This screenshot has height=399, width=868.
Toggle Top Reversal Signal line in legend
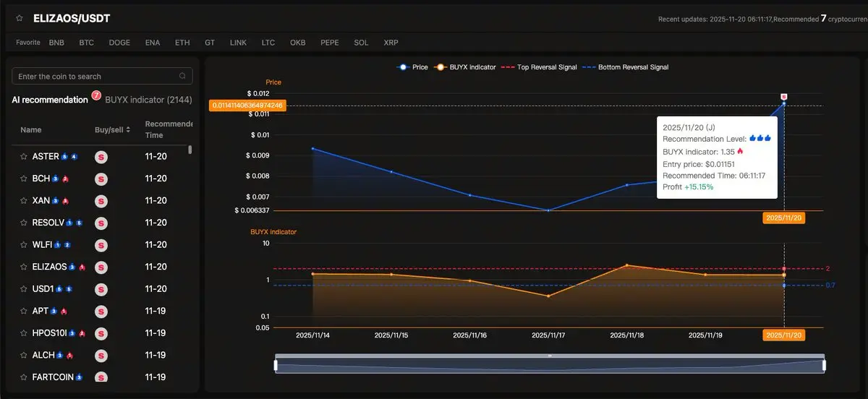[540, 67]
